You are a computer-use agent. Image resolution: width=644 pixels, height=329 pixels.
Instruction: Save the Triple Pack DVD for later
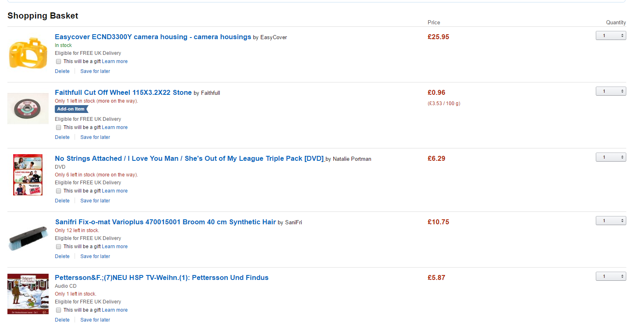95,201
